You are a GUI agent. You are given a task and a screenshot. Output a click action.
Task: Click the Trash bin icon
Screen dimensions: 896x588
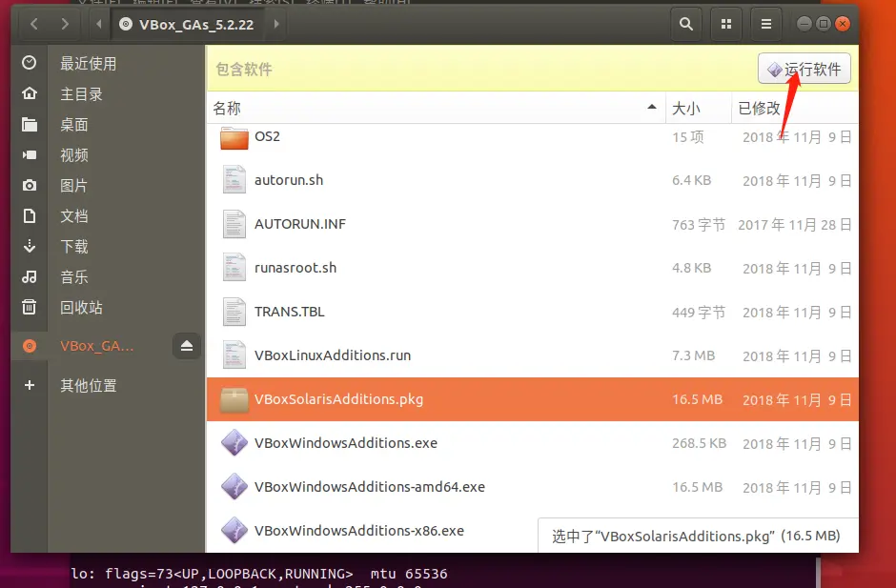[x=30, y=307]
